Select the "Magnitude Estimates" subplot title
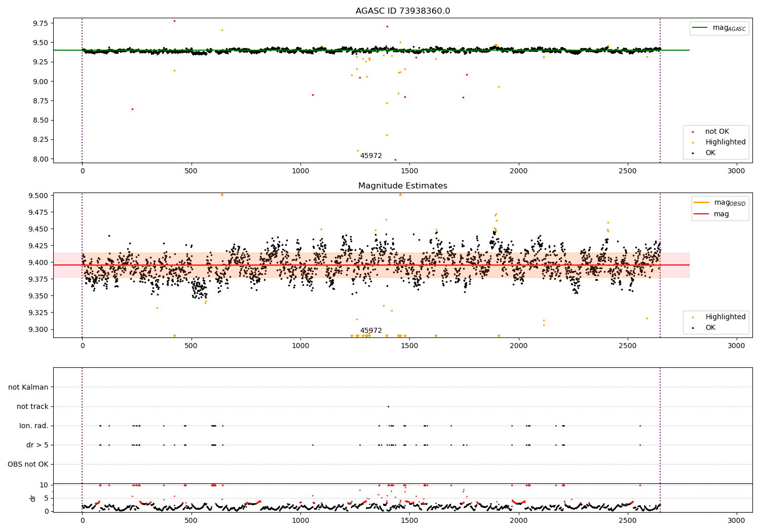Image resolution: width=760 pixels, height=532 pixels. pyautogui.click(x=403, y=186)
